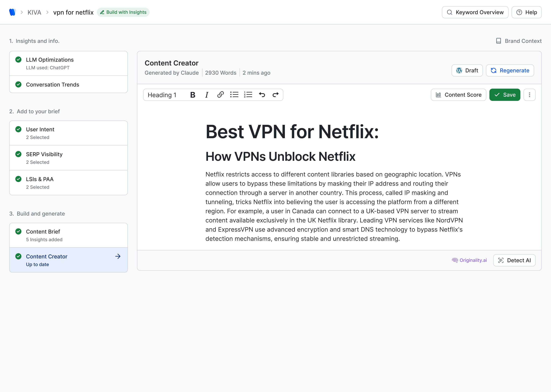Redo the last edit
Image resolution: width=551 pixels, height=392 pixels.
click(x=275, y=95)
